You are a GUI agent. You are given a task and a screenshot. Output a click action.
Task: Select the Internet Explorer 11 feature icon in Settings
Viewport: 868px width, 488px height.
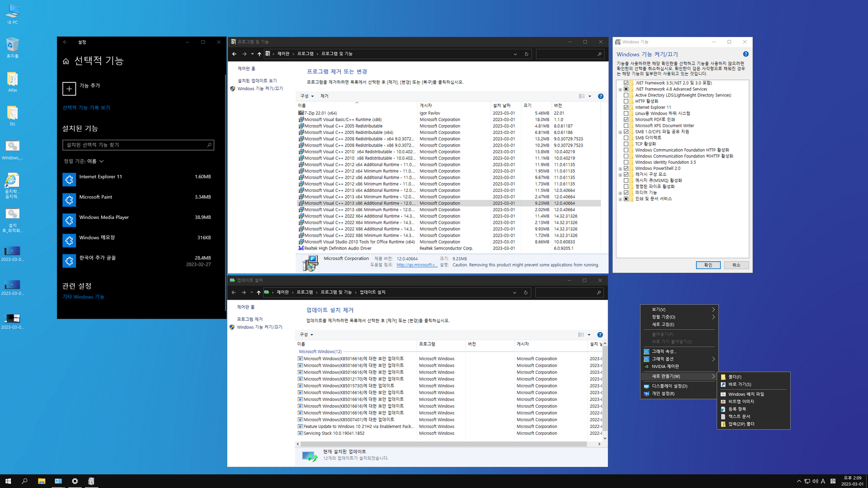pyautogui.click(x=69, y=179)
